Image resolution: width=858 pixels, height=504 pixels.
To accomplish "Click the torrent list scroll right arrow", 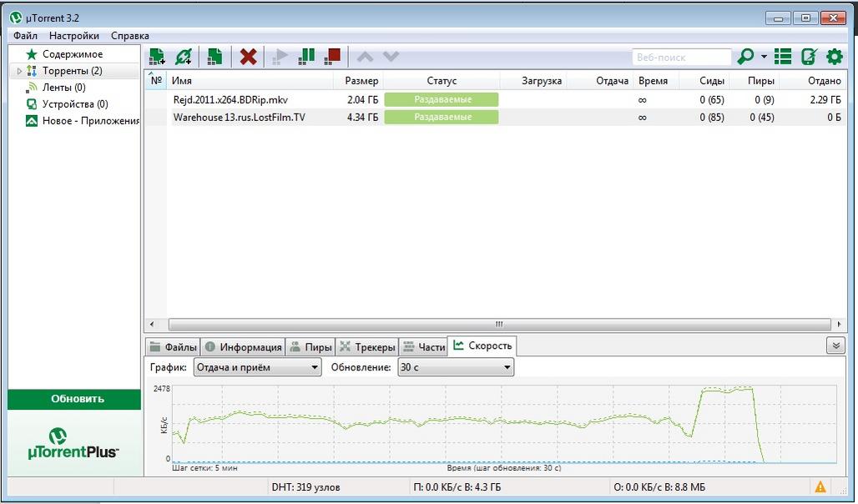I will point(840,324).
